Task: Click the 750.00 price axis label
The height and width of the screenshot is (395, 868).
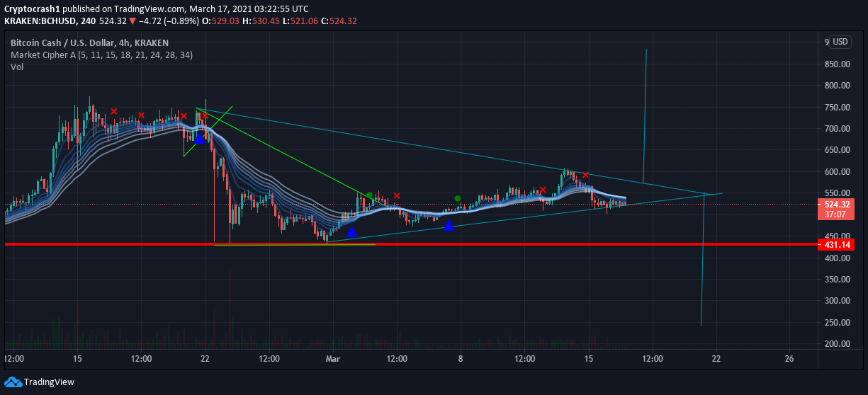Action: [837, 108]
